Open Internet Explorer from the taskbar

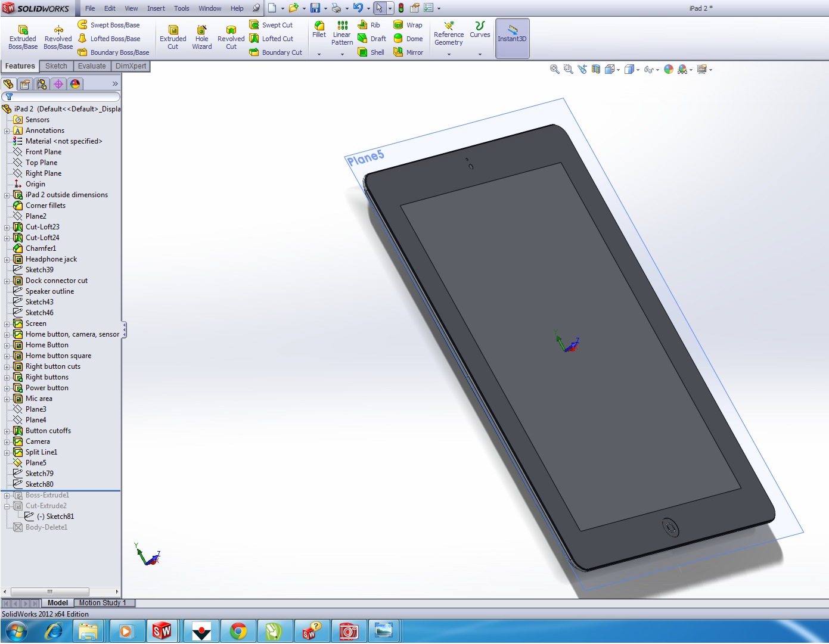click(x=54, y=631)
